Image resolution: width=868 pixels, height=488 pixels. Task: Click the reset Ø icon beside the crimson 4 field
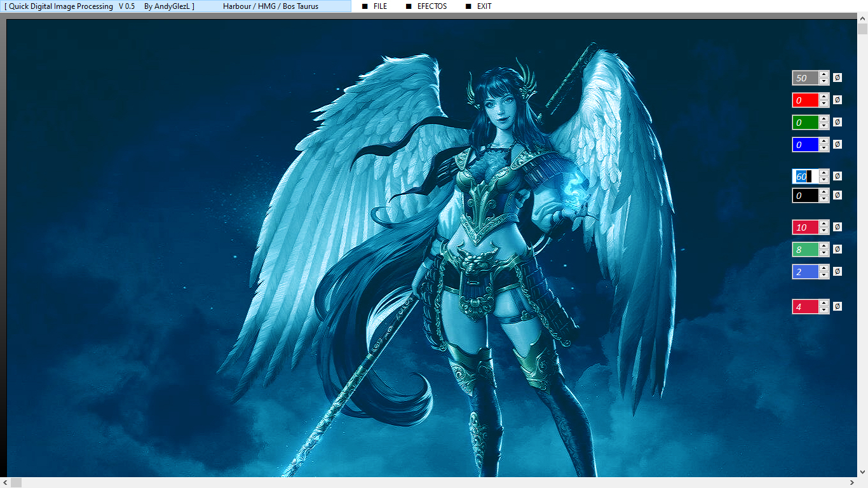click(x=837, y=306)
